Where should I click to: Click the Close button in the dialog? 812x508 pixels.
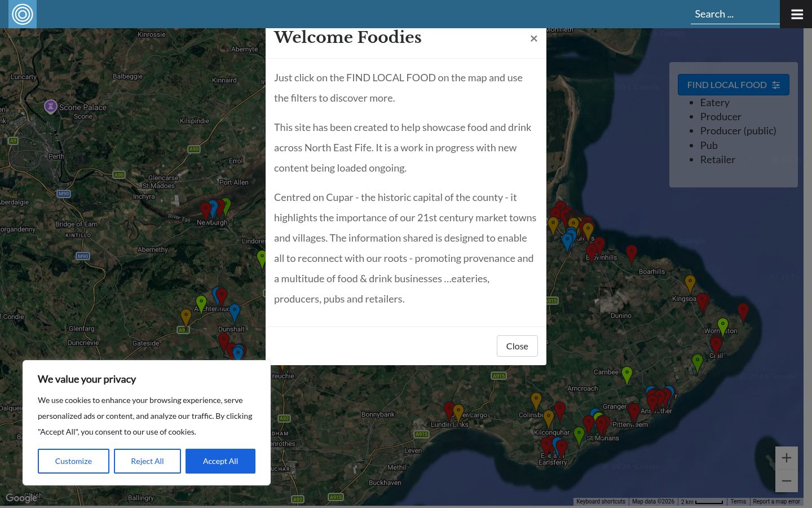pos(517,346)
